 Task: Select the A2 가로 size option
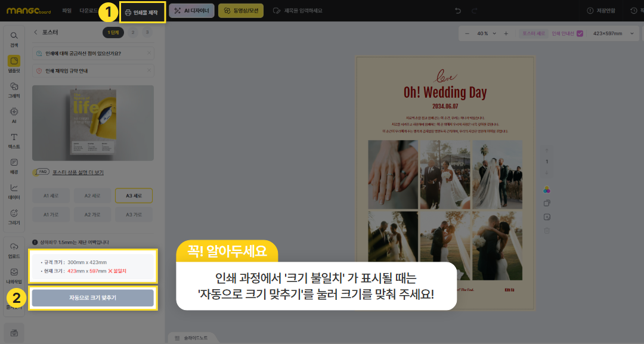(x=92, y=215)
